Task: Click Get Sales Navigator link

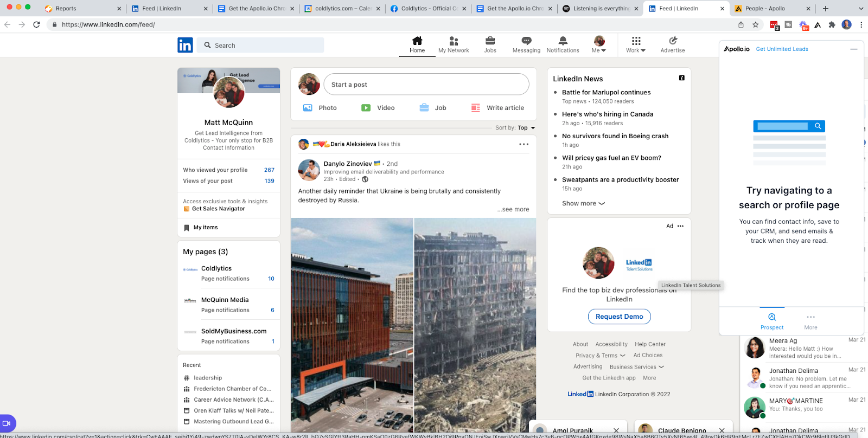Action: tap(219, 209)
